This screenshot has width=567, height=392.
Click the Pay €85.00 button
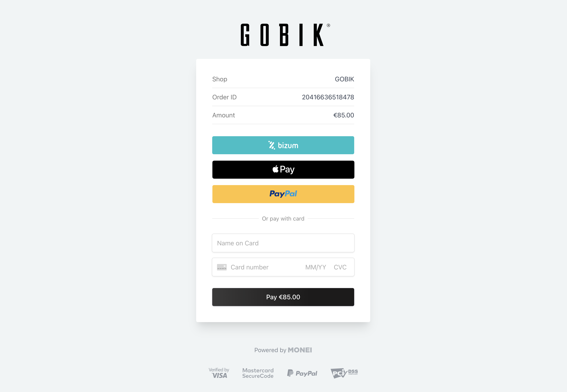[284, 296]
